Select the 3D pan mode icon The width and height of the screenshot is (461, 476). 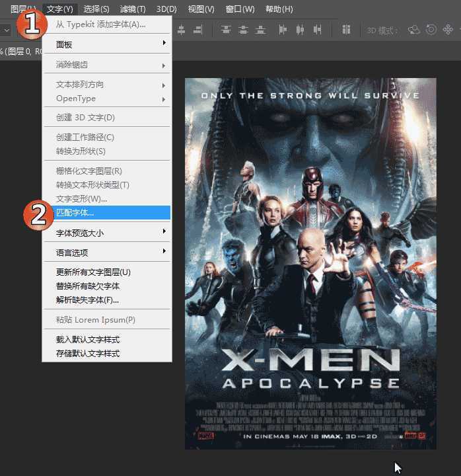448,30
